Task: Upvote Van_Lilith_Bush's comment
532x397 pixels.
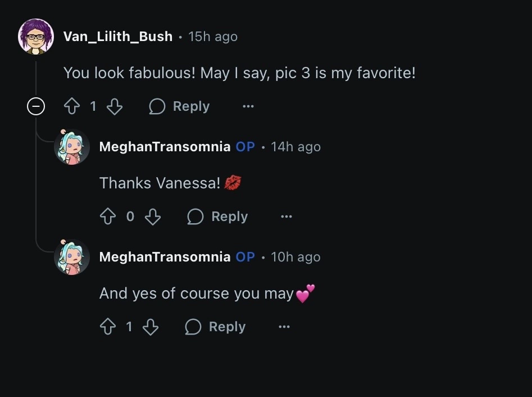Action: point(72,106)
